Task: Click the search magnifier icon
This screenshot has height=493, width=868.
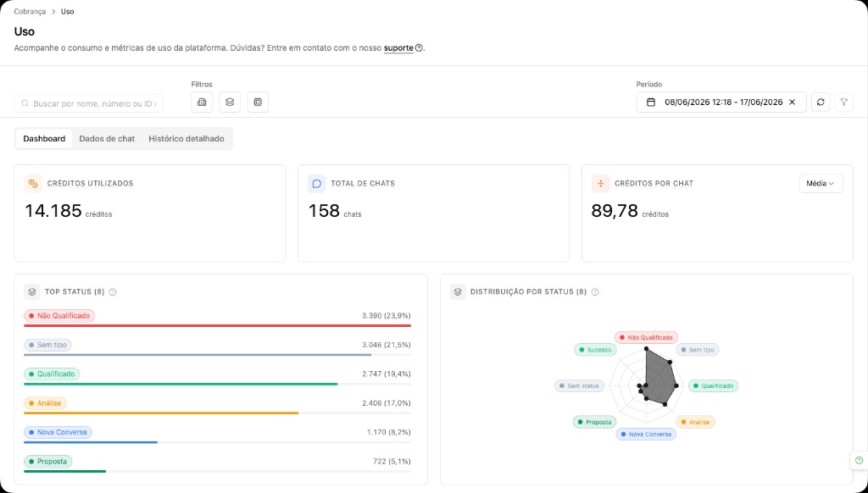Action: coord(25,103)
